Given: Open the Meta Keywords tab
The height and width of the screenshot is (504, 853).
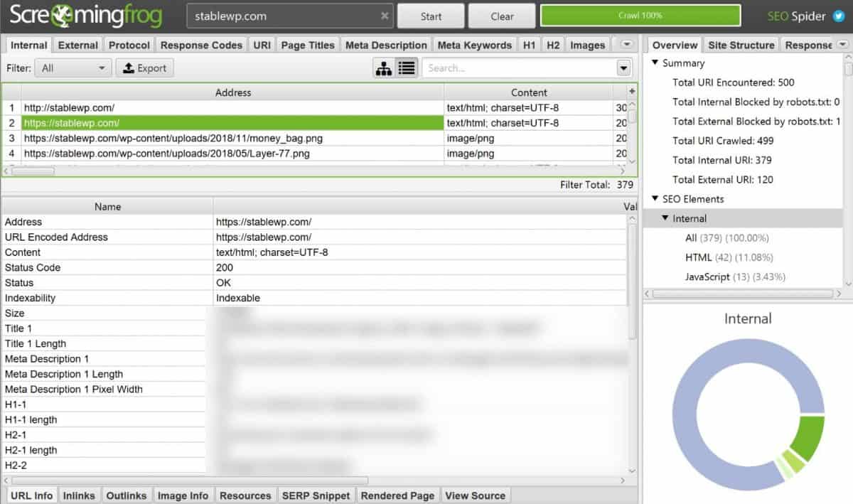Looking at the screenshot, I should (475, 45).
